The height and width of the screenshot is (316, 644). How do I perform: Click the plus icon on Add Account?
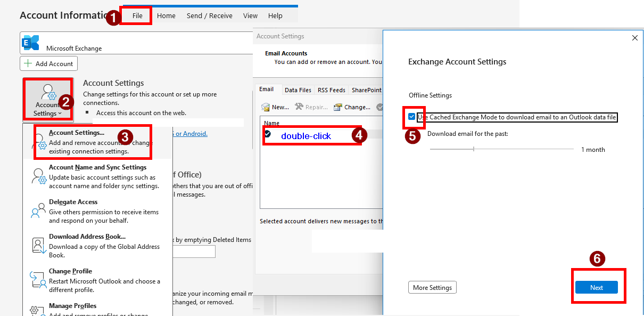tap(28, 63)
